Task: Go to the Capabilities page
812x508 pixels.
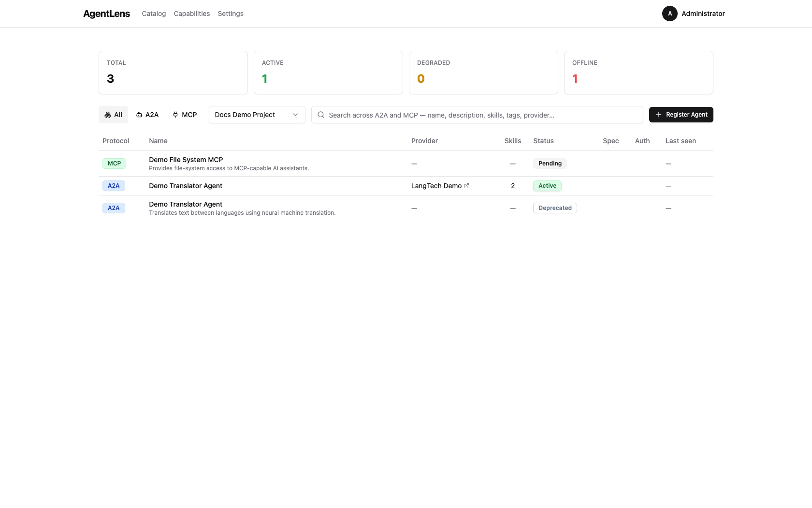Action: click(191, 14)
